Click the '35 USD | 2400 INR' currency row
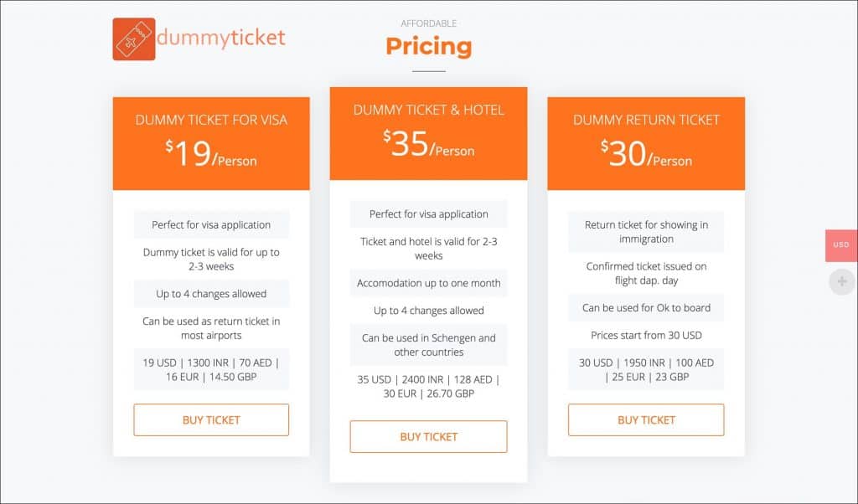This screenshot has height=504, width=858. pos(428,387)
